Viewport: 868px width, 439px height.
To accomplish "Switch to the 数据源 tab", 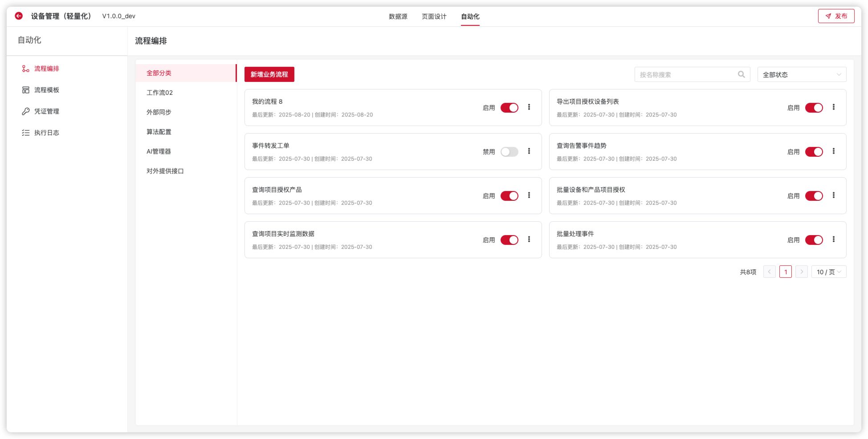I will click(x=398, y=16).
